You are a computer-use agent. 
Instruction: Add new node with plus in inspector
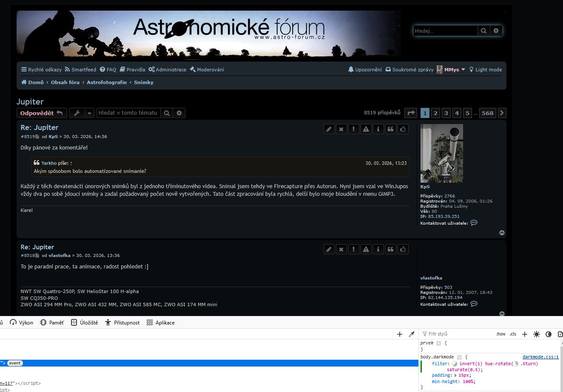[x=400, y=334]
